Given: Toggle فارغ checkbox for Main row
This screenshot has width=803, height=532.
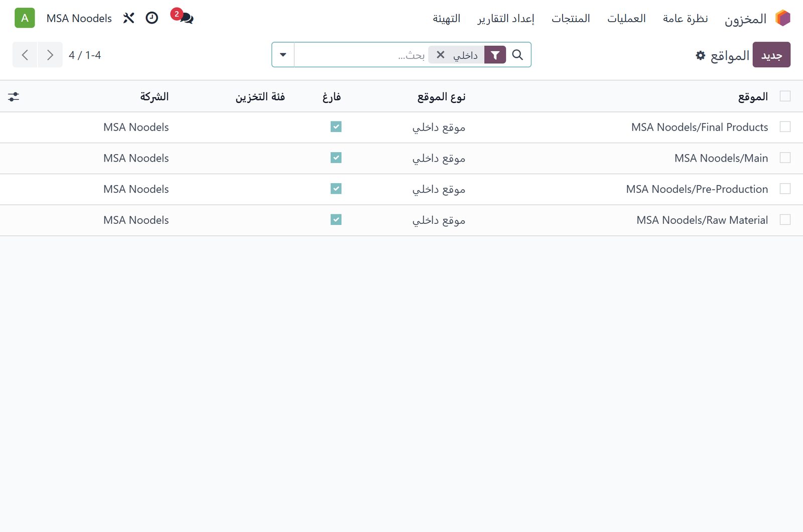Looking at the screenshot, I should pos(336,158).
